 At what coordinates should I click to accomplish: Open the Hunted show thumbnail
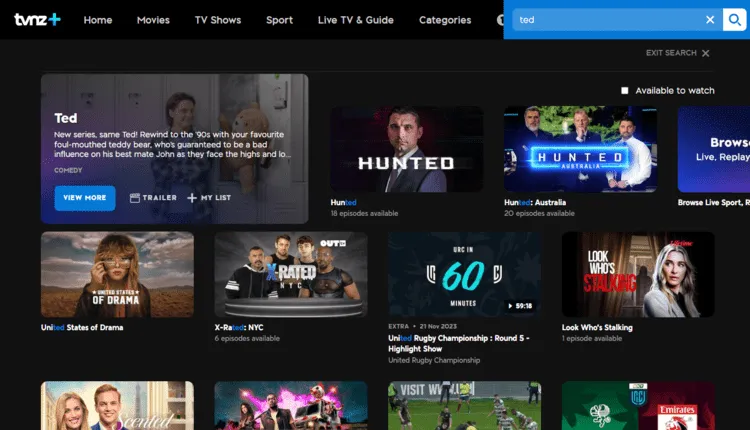pyautogui.click(x=407, y=149)
